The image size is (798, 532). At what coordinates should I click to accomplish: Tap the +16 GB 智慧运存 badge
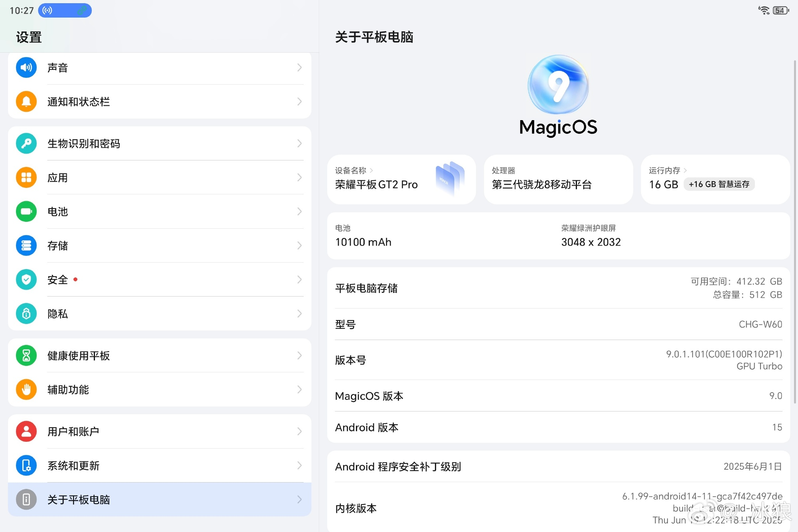tap(719, 184)
